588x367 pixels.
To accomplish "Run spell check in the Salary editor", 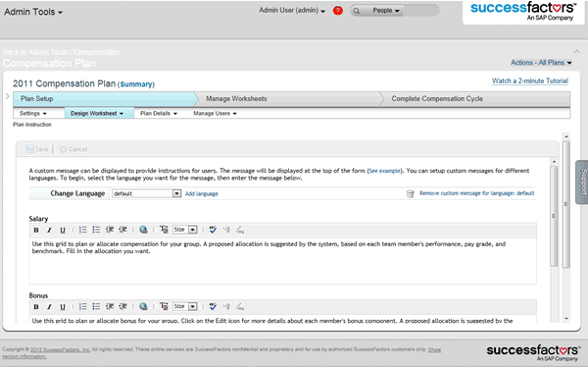I will pos(213,230).
